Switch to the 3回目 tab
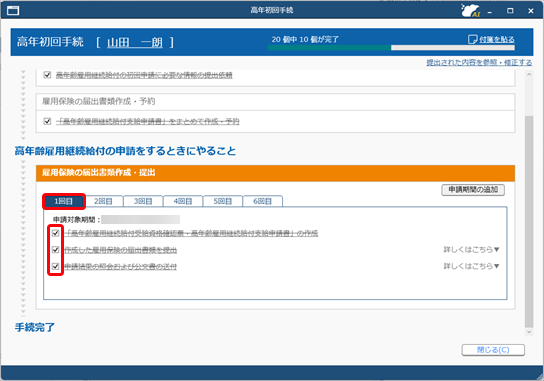544x381 pixels. pyautogui.click(x=143, y=201)
